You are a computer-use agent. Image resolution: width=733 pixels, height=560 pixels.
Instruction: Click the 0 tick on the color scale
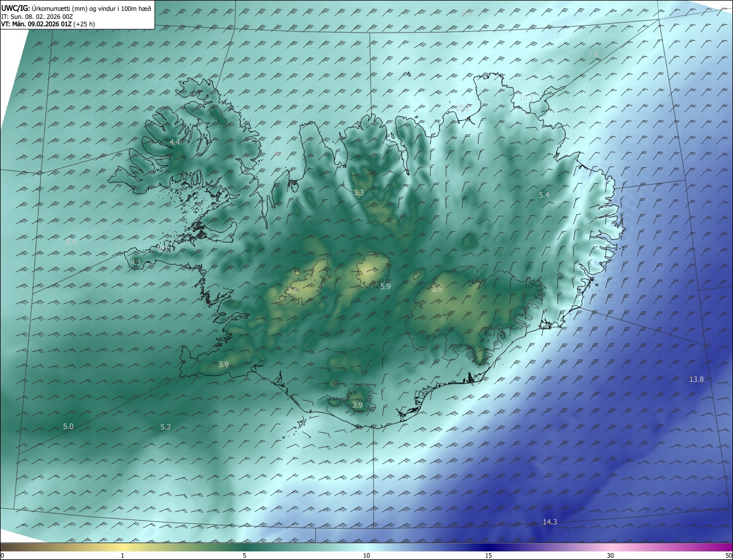[2, 555]
